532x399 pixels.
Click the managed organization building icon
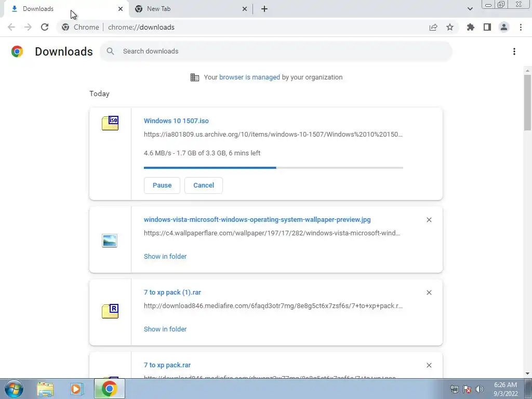[x=195, y=77]
